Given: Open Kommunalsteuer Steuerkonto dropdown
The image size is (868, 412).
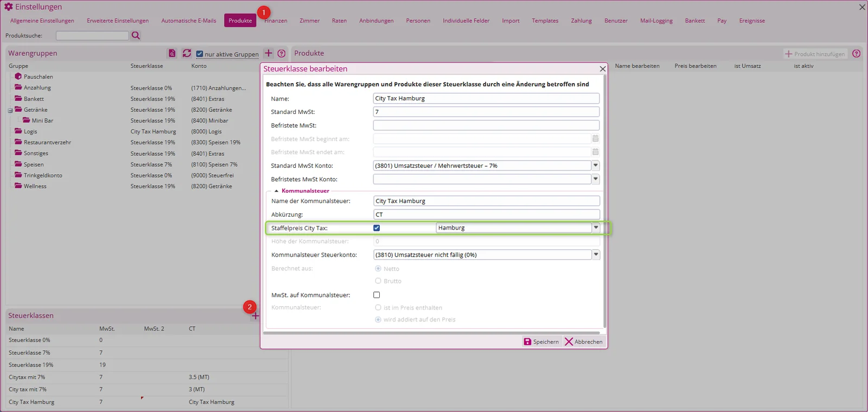Looking at the screenshot, I should [x=596, y=255].
